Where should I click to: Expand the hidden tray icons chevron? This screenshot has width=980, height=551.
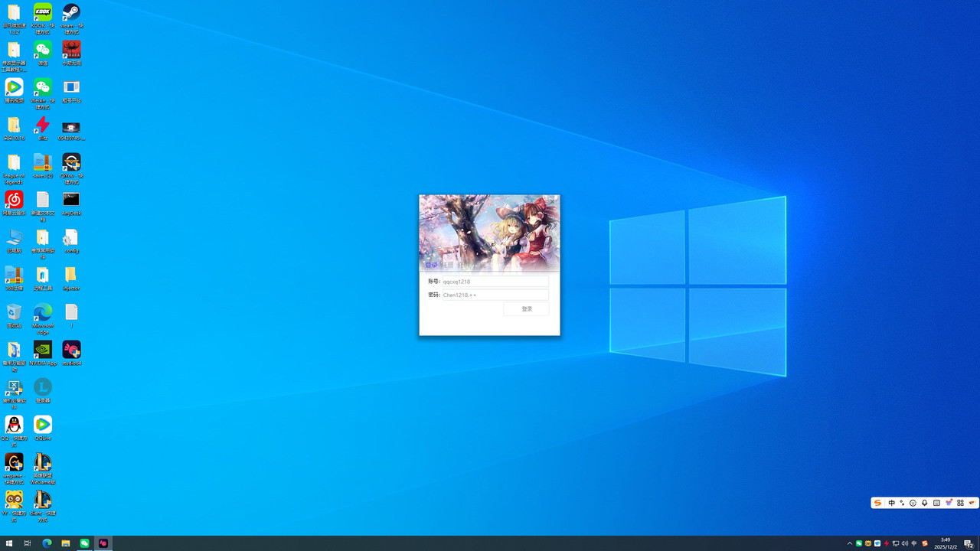850,543
